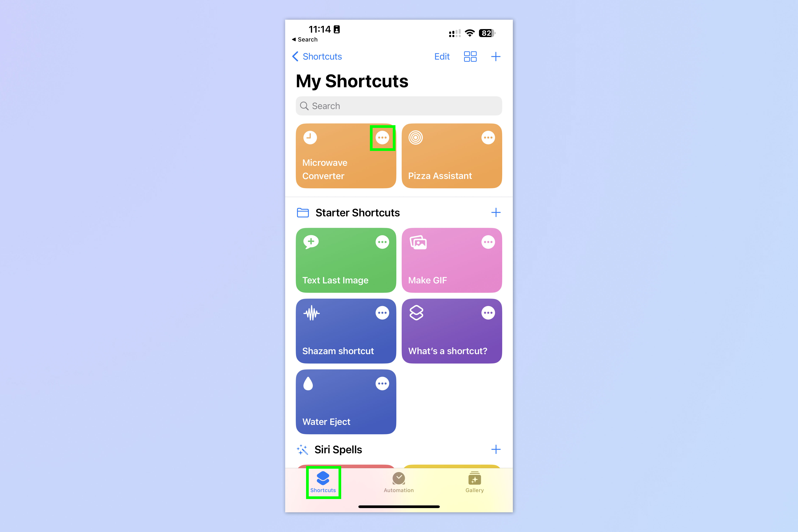
Task: Tap the Search shortcuts input field
Action: [x=399, y=106]
